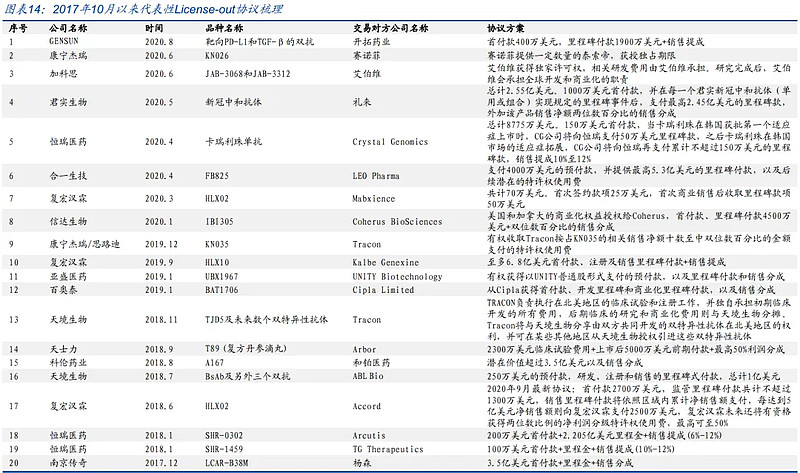Click product 'IBI305'
Viewport: 800px width, 473px height.
point(219,221)
